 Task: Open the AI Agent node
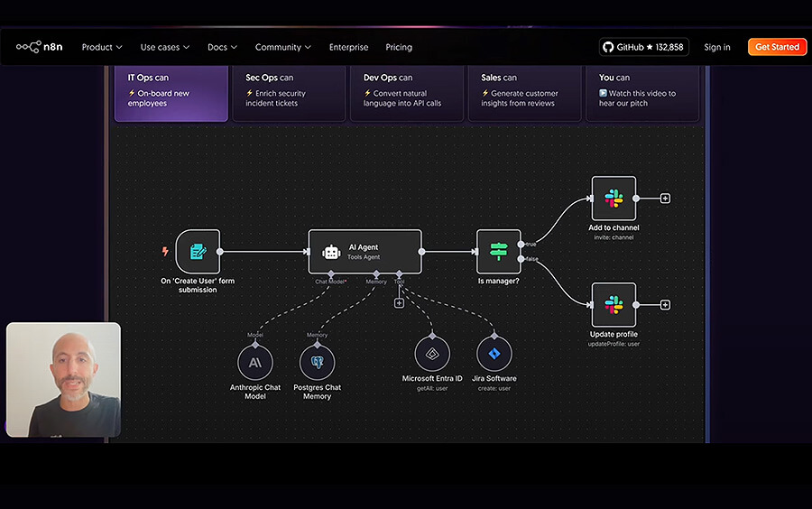[364, 252]
